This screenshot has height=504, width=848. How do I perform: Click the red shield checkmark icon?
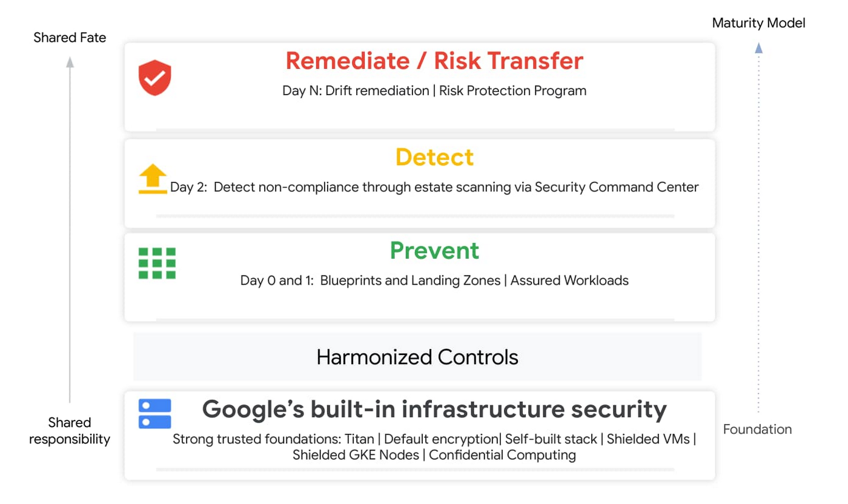[x=155, y=78]
